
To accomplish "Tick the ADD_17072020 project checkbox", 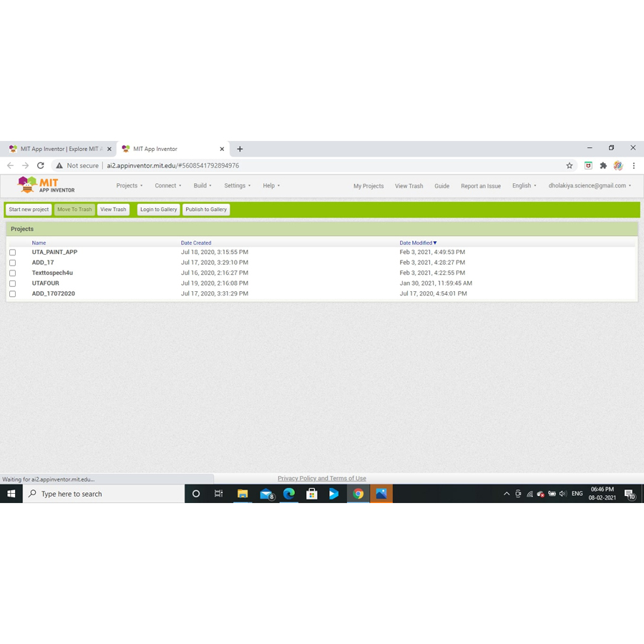I will point(13,294).
